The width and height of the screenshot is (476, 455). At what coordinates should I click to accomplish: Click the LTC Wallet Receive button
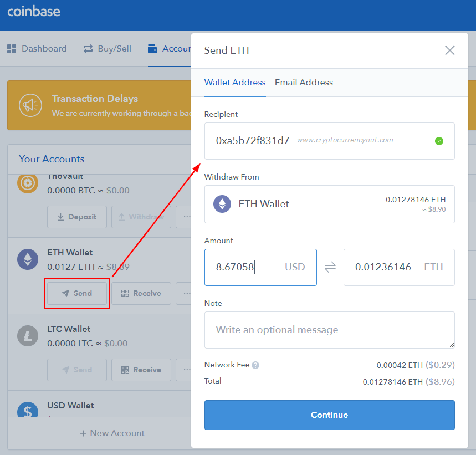pos(141,370)
